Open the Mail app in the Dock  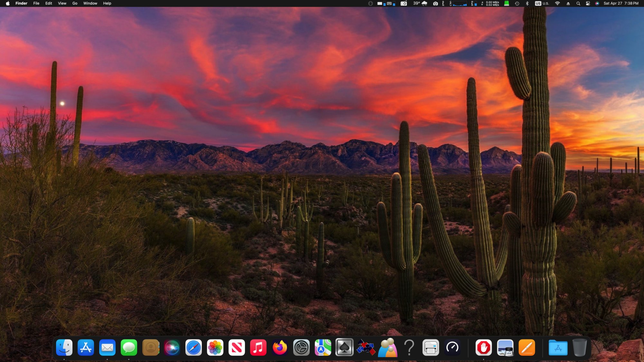pos(107,348)
